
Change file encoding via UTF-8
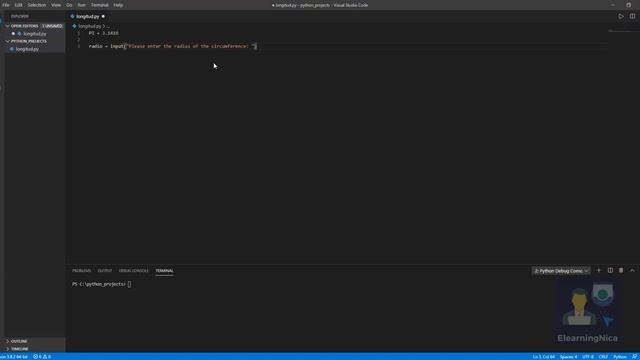point(588,357)
